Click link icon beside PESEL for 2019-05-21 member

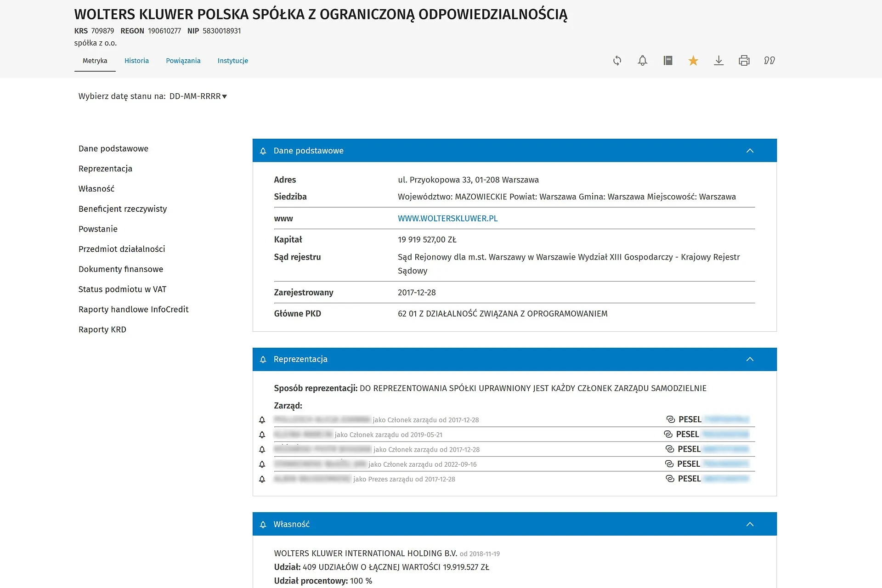[x=668, y=434]
